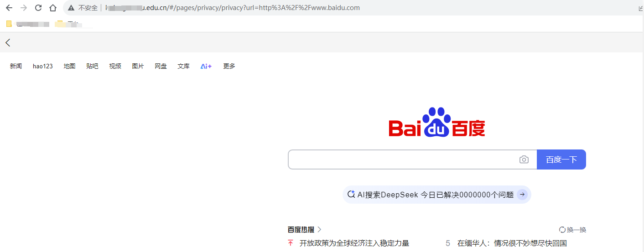Click the Baidu logo

[x=437, y=122]
